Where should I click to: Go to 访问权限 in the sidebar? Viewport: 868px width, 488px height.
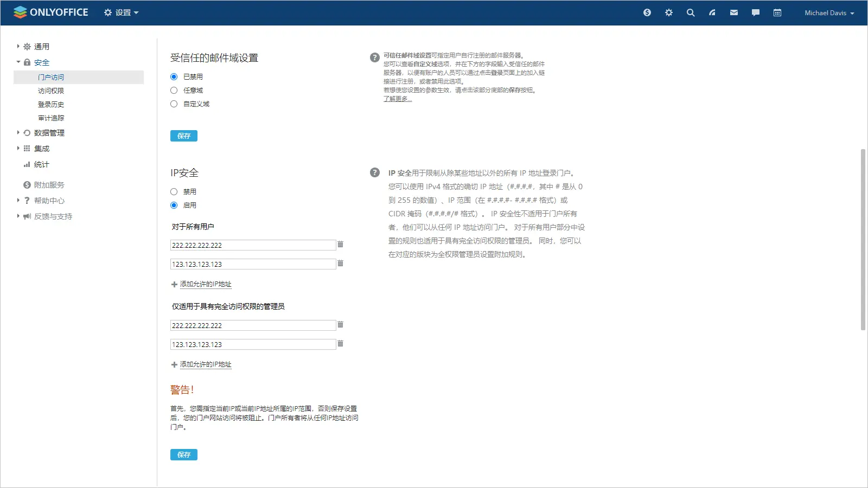coord(51,91)
